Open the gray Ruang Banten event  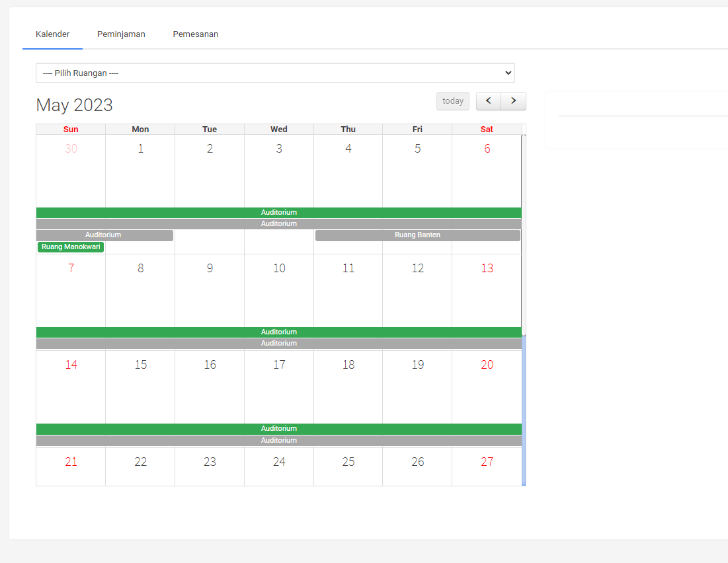tap(417, 235)
